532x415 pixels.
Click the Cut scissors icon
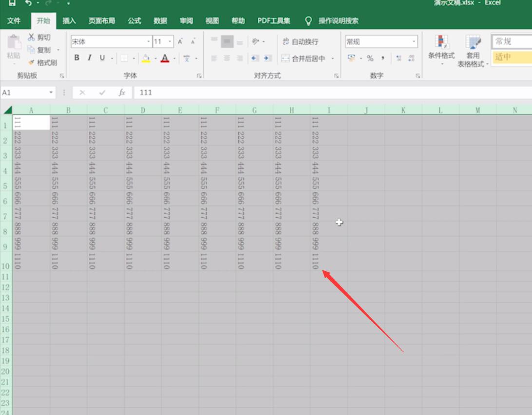pyautogui.click(x=31, y=37)
